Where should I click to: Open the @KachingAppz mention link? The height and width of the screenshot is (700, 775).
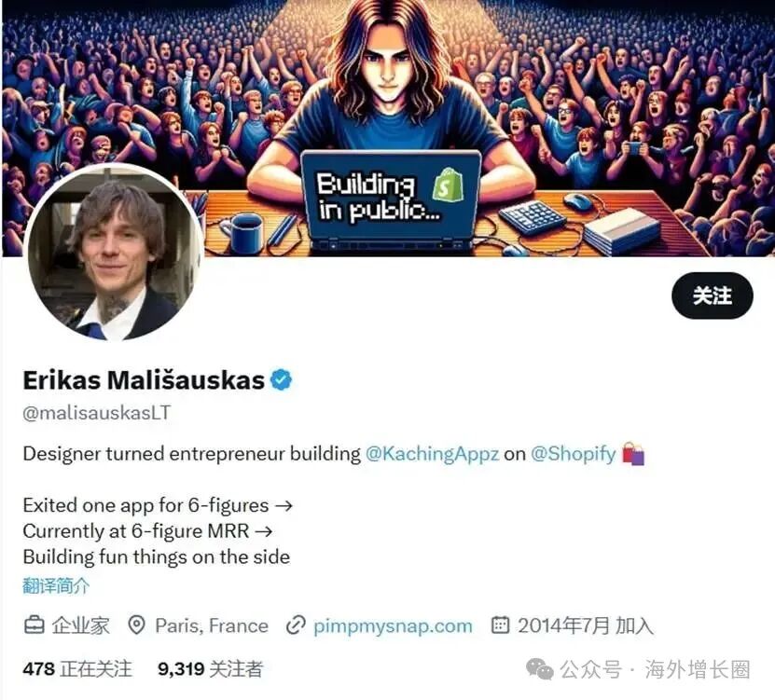point(432,454)
